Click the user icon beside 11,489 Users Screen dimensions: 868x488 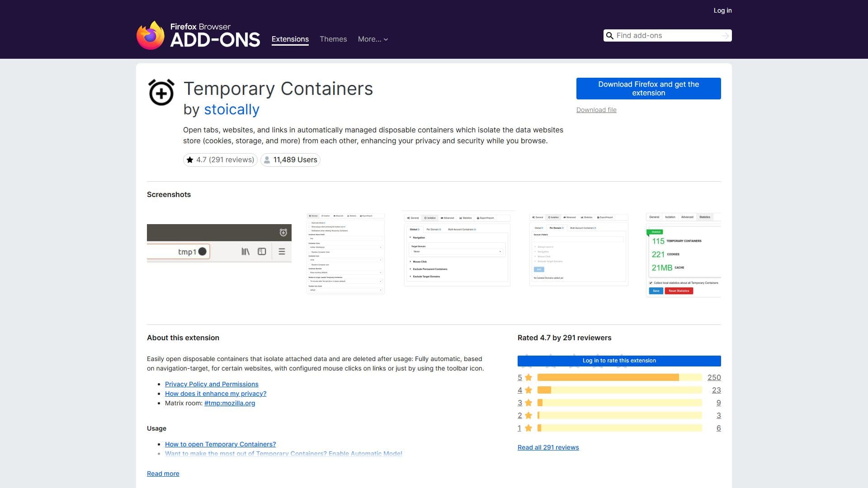(267, 160)
